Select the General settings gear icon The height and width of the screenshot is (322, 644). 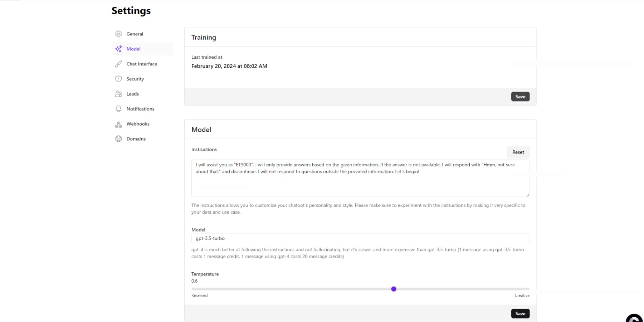pyautogui.click(x=118, y=34)
